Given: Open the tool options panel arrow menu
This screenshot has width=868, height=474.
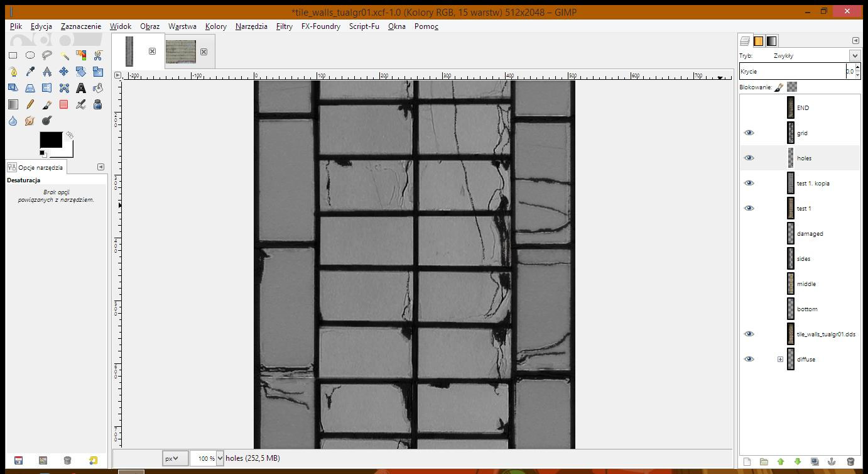Looking at the screenshot, I should 100,167.
